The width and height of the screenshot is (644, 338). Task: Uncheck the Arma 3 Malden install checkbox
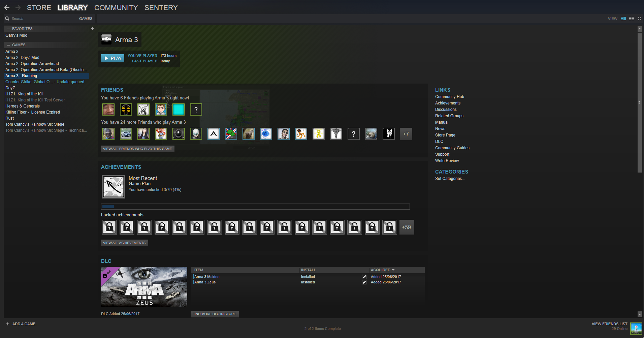click(364, 277)
